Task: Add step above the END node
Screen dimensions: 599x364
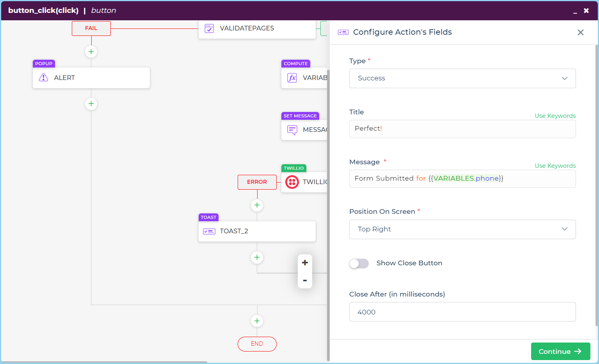Action: (257, 321)
